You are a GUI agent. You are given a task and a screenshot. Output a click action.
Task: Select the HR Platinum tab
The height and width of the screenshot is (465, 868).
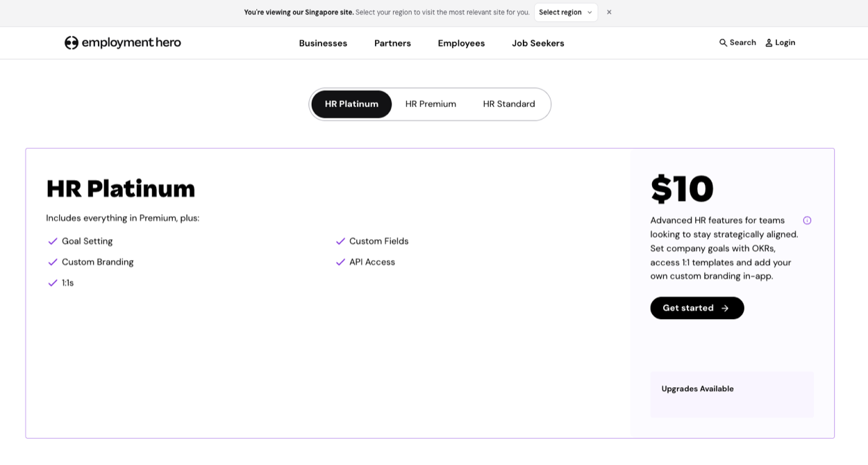coord(351,104)
